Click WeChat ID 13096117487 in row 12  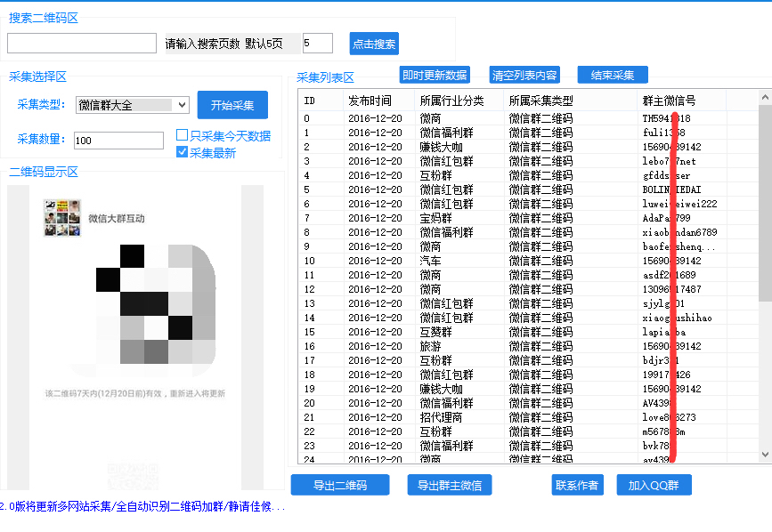pos(671,289)
